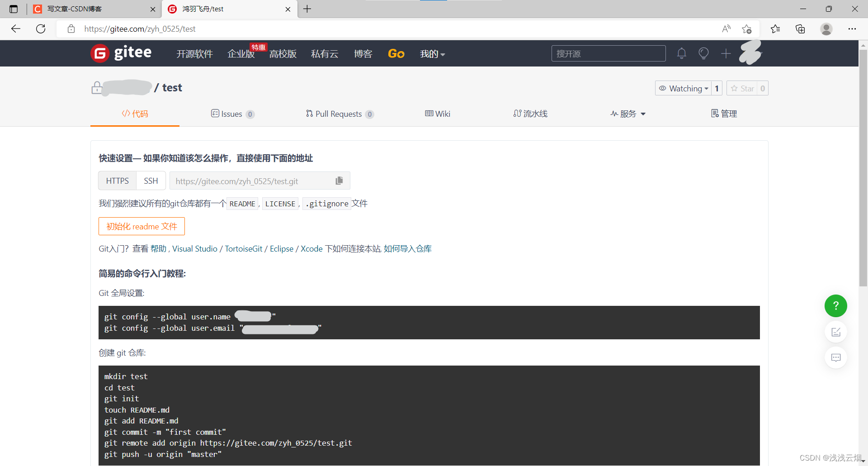
Task: Open the TortoiseGit link
Action: 244,249
